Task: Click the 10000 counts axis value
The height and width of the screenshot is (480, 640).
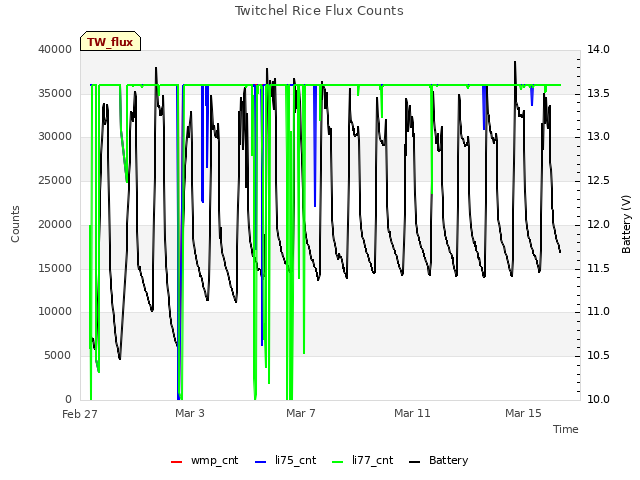Action: click(x=55, y=311)
